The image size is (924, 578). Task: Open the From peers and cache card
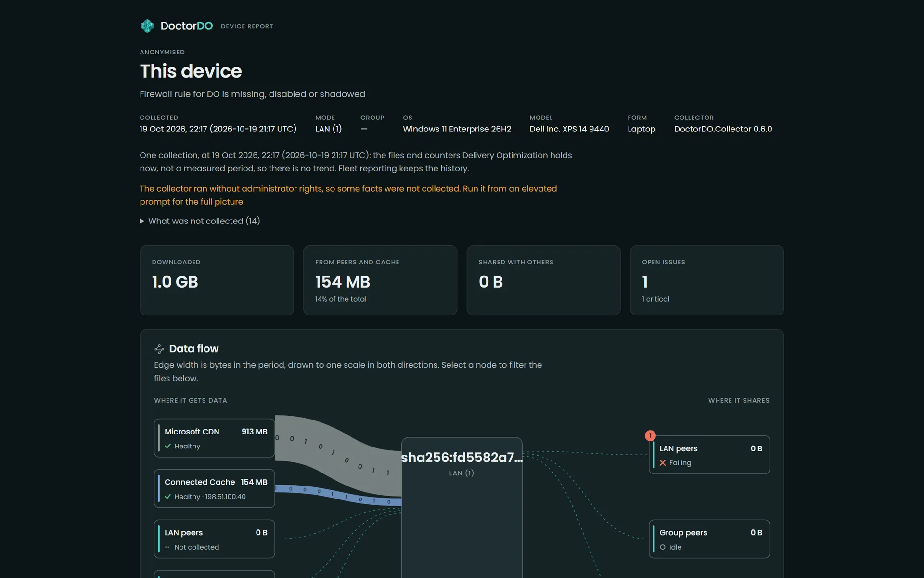pyautogui.click(x=380, y=280)
